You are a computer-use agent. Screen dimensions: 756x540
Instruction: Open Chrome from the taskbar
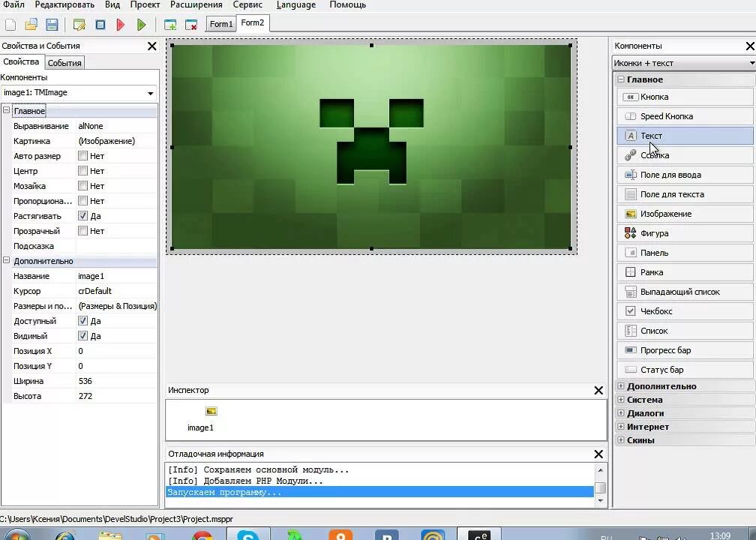point(202,535)
